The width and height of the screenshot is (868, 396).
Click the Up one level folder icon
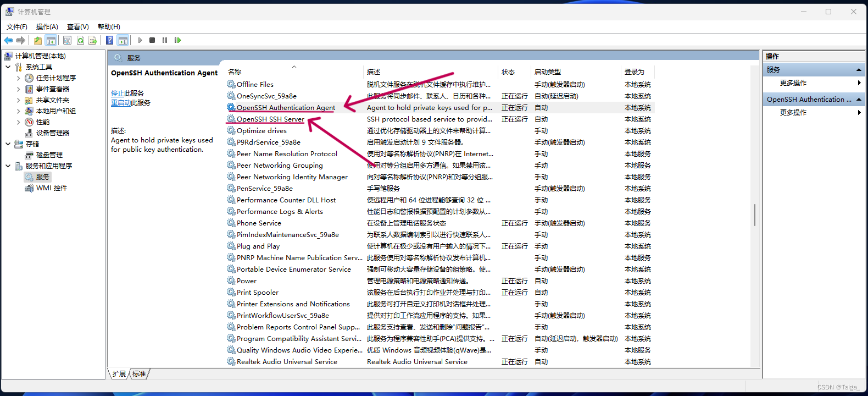[37, 40]
